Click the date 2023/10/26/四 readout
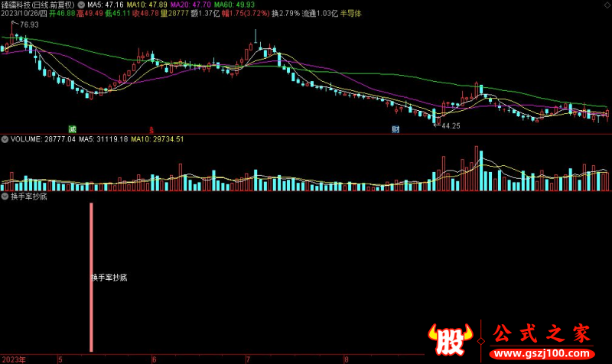This screenshot has width=612, height=364. [x=24, y=14]
